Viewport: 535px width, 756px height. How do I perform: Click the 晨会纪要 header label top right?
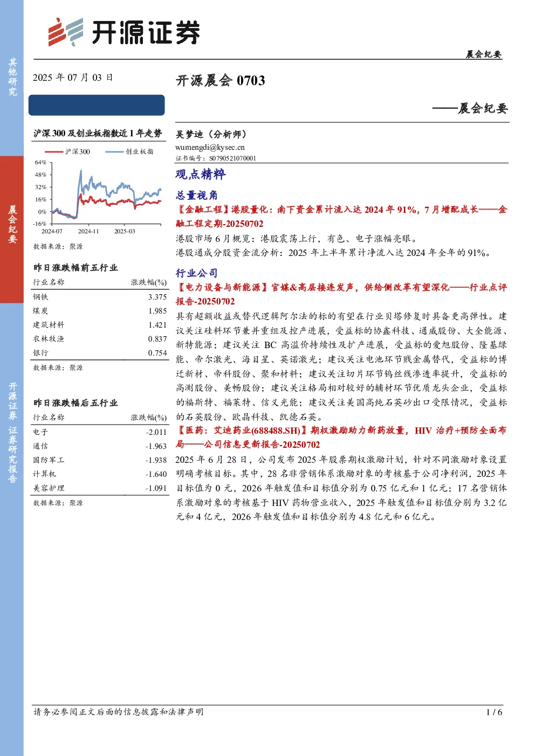pos(484,54)
